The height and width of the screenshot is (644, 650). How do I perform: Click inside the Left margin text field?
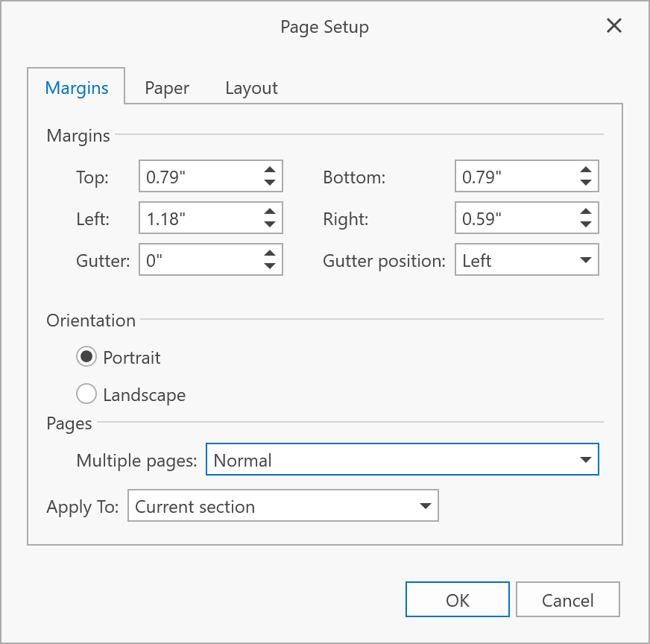[x=198, y=219]
